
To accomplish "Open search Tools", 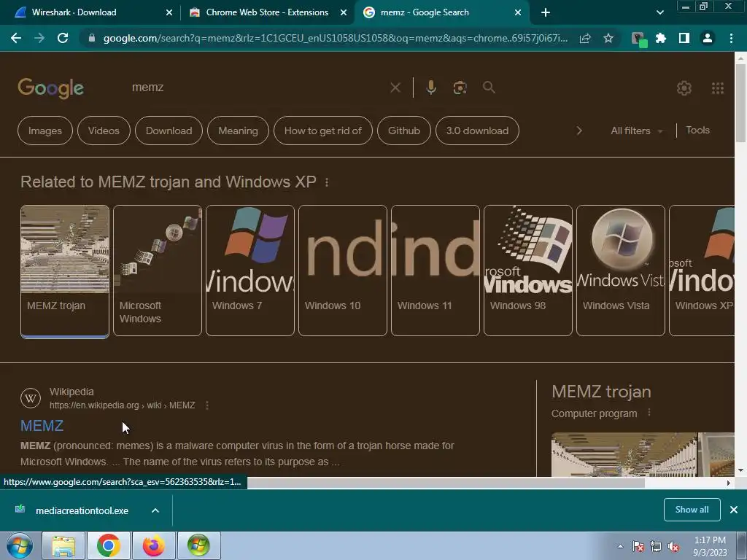I will (x=697, y=130).
